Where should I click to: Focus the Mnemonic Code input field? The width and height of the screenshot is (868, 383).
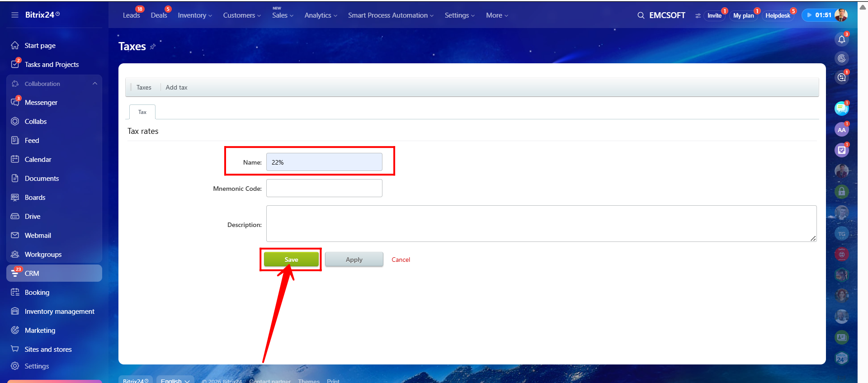[x=324, y=188]
